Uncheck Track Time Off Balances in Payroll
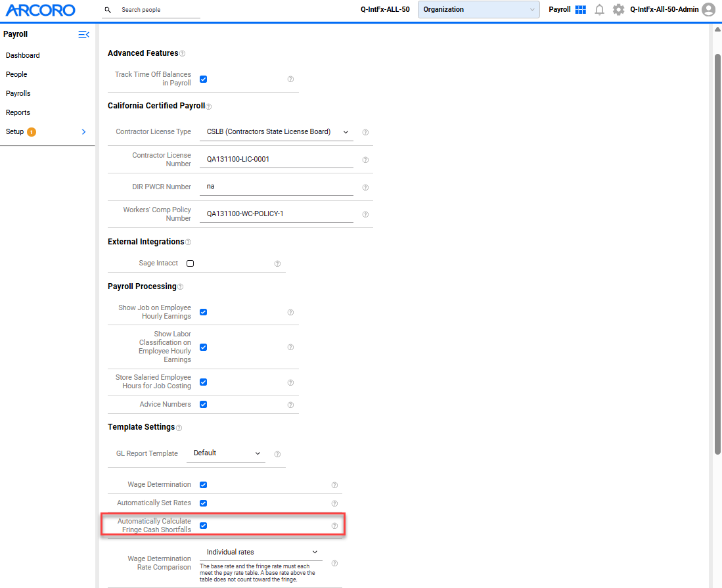The width and height of the screenshot is (722, 588). pos(203,79)
